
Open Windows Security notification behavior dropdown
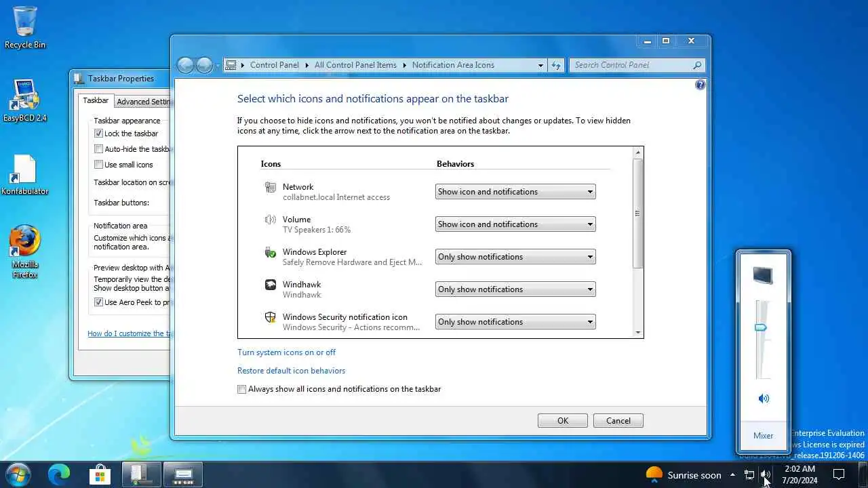click(515, 322)
